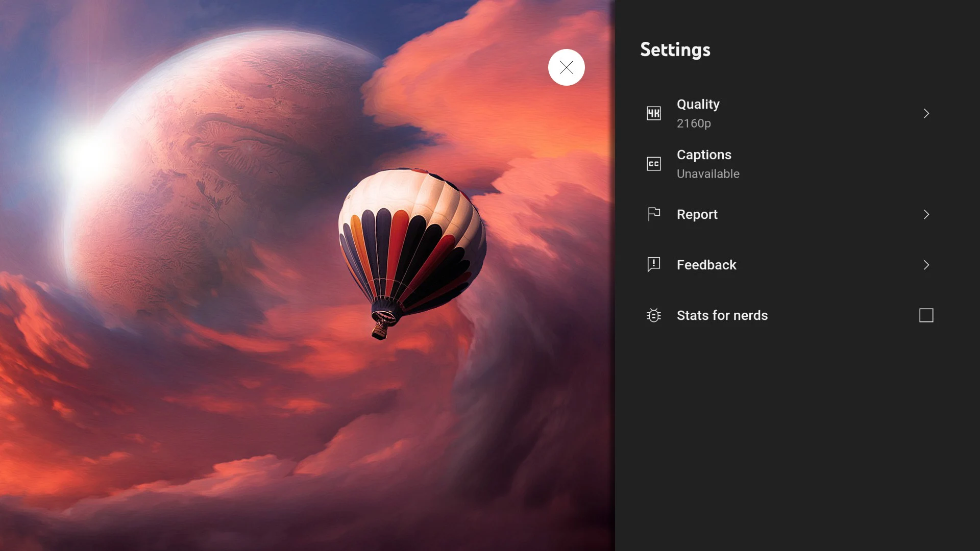Click the Settings panel heading
980x551 pixels.
pyautogui.click(x=675, y=50)
